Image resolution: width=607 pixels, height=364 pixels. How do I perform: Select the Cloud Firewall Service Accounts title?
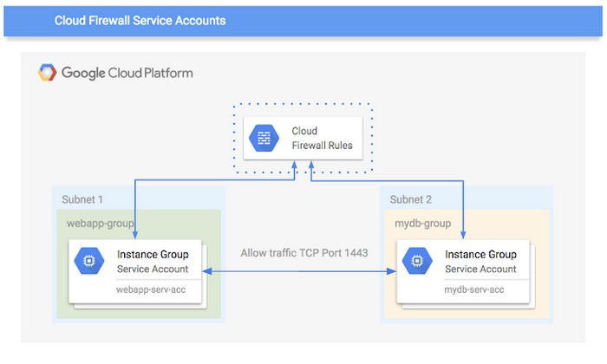coord(140,21)
